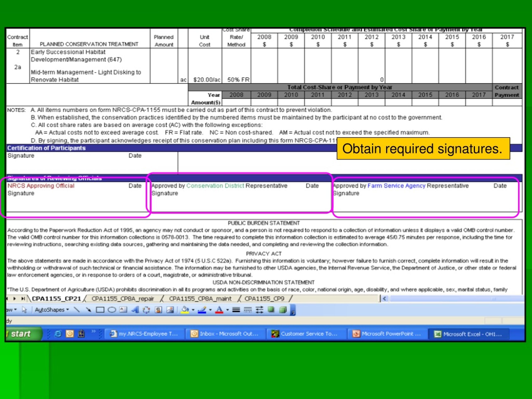Viewport: 532px width, 399px height.
Task: Open the Draw menu dropdown
Action: (11, 310)
